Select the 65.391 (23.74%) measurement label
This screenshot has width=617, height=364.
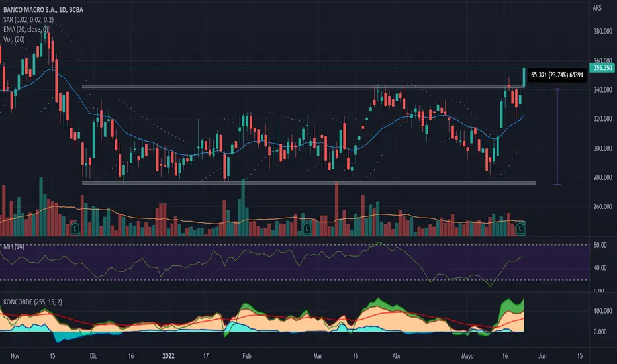click(557, 75)
